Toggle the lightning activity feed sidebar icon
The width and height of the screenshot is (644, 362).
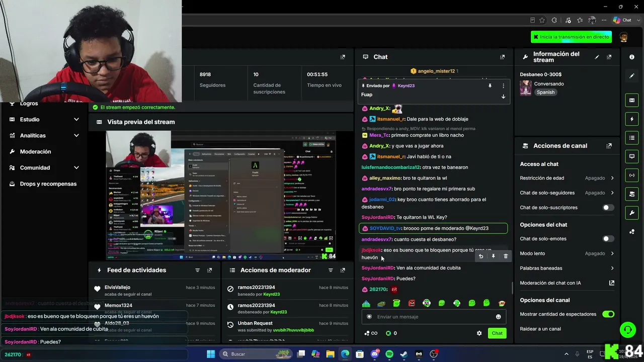click(x=632, y=119)
